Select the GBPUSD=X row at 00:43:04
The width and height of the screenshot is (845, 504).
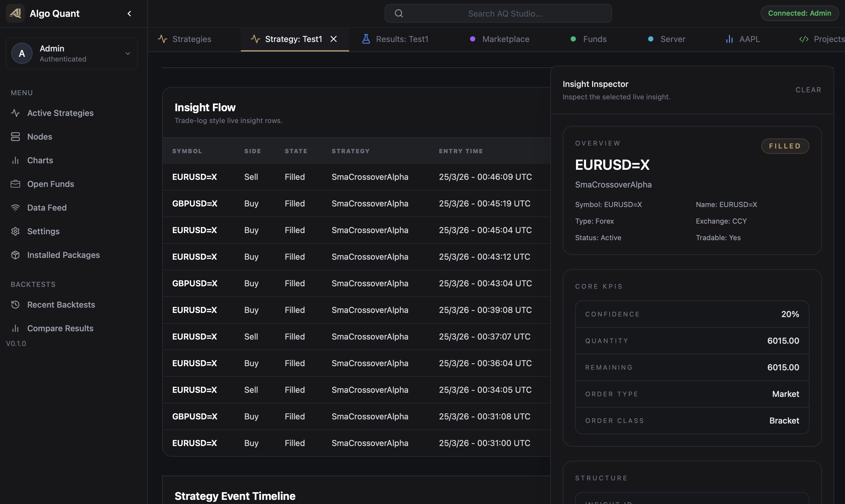pos(356,283)
